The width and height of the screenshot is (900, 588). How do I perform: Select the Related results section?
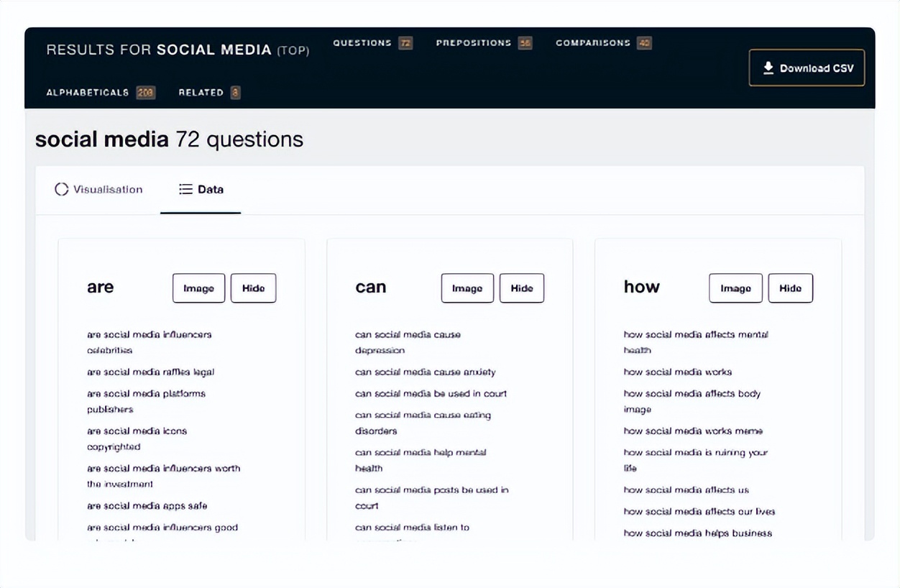[x=201, y=93]
